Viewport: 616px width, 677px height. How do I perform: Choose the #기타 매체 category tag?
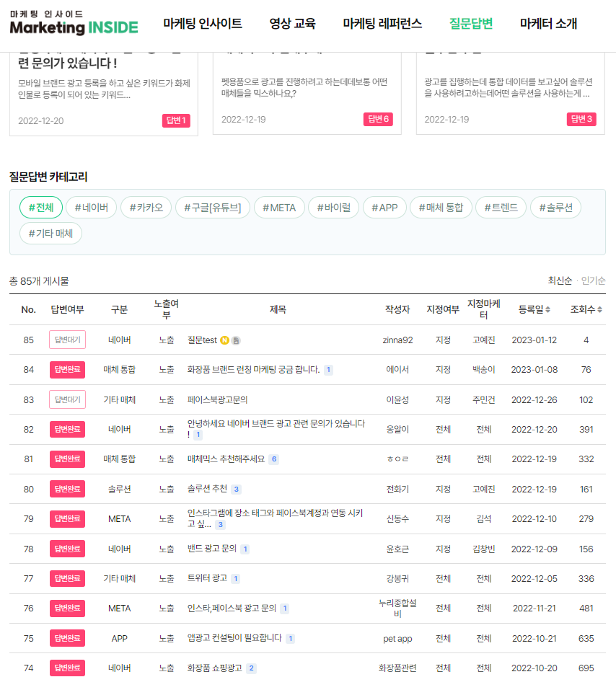[x=50, y=233]
